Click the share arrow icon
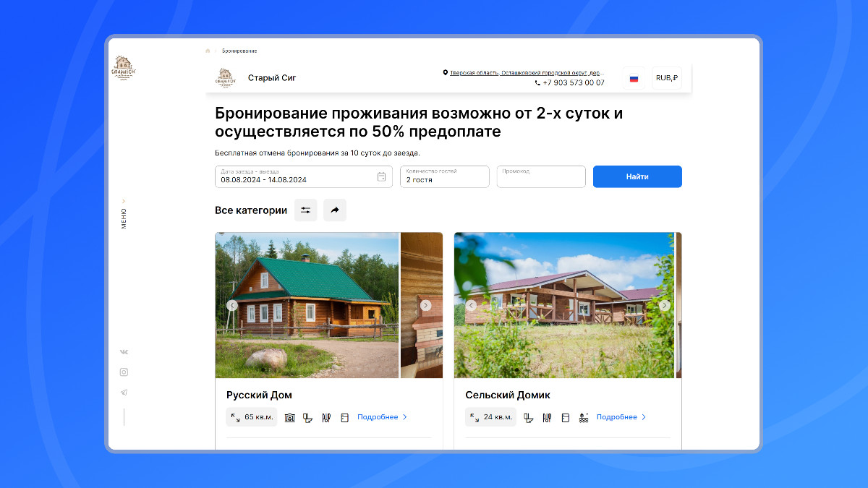The image size is (868, 488). point(335,210)
